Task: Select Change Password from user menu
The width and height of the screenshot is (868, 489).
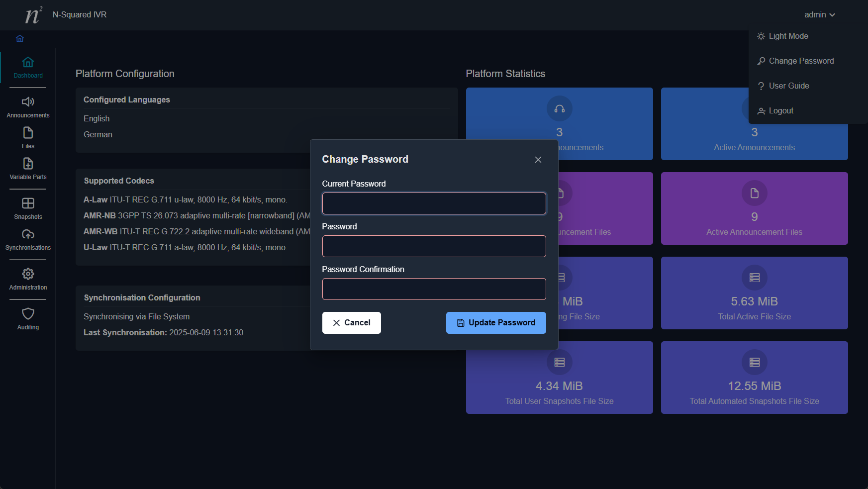Action: (x=801, y=61)
